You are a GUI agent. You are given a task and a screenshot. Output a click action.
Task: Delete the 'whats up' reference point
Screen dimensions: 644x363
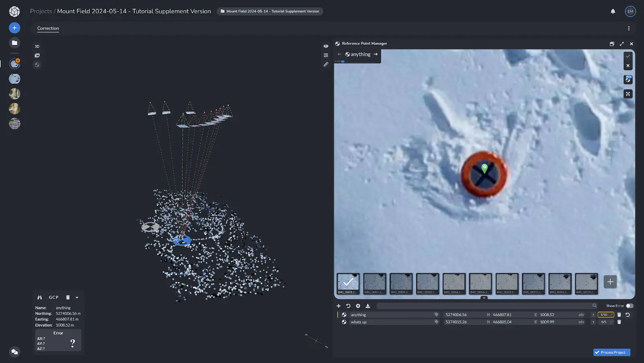(619, 322)
